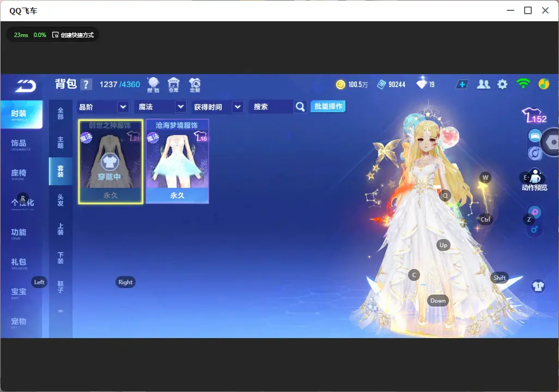The width and height of the screenshot is (559, 392).
Task: Select 全部 subcategory
Action: pyautogui.click(x=60, y=114)
